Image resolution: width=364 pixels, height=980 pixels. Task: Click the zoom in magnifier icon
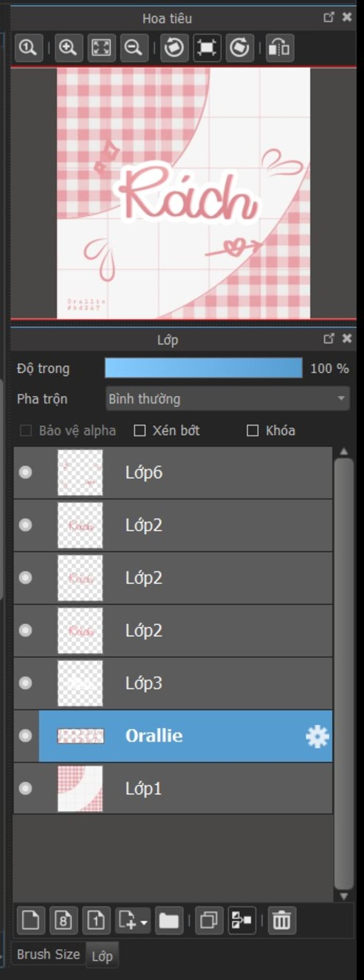[x=69, y=48]
